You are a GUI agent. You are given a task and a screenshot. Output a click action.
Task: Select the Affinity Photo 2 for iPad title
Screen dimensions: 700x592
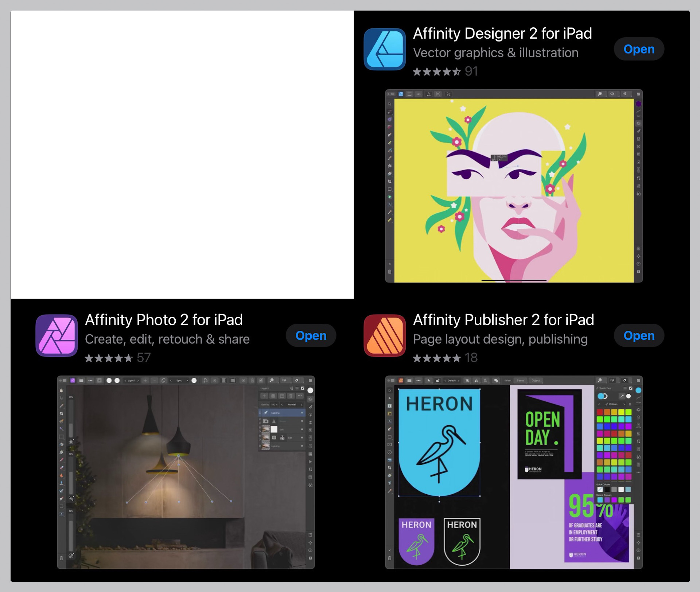(x=164, y=320)
